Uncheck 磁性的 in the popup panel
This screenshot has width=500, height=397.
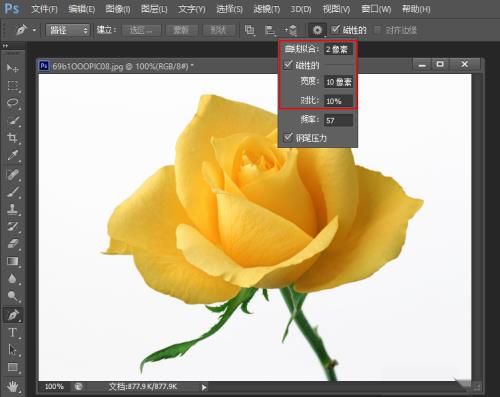tap(288, 65)
